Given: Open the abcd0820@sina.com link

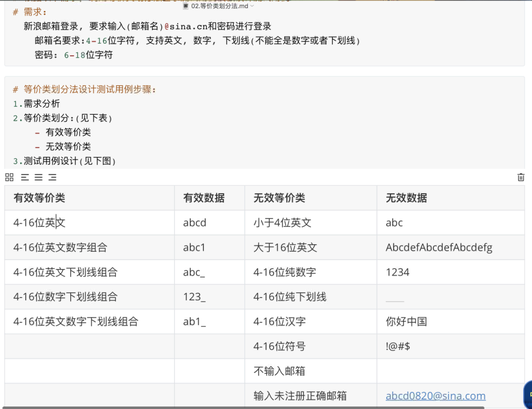Looking at the screenshot, I should [435, 396].
